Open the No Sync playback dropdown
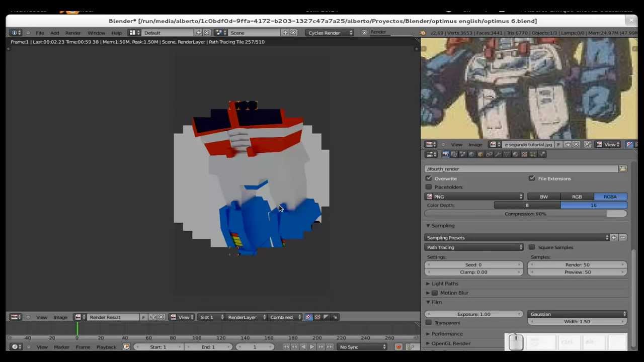Image resolution: width=644 pixels, height=362 pixels. coord(362,347)
